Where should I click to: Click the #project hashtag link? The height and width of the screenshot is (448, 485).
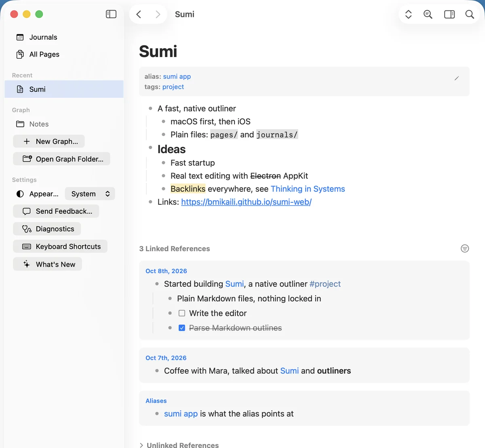pos(325,284)
